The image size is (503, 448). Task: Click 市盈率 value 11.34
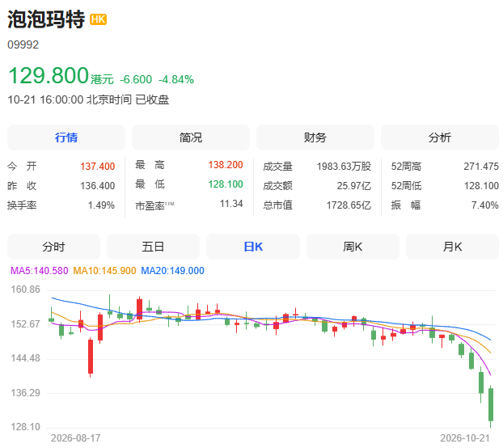click(231, 204)
